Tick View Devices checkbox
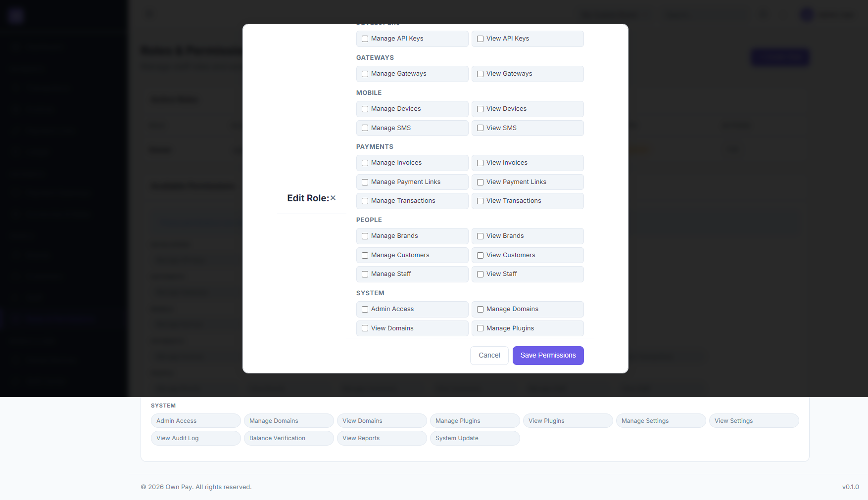Viewport: 868px width, 500px height. [x=480, y=109]
